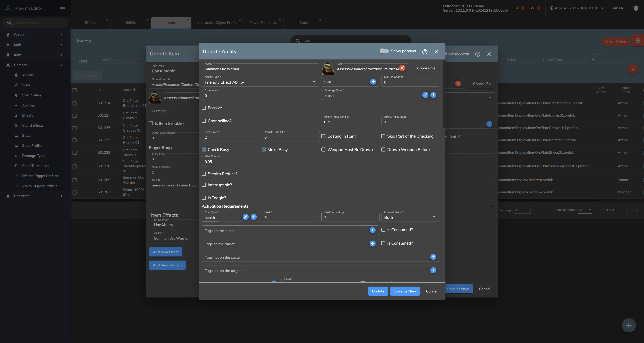This screenshot has height=343, width=644.
Task: Open the Ability Type dropdown
Action: pos(260,82)
